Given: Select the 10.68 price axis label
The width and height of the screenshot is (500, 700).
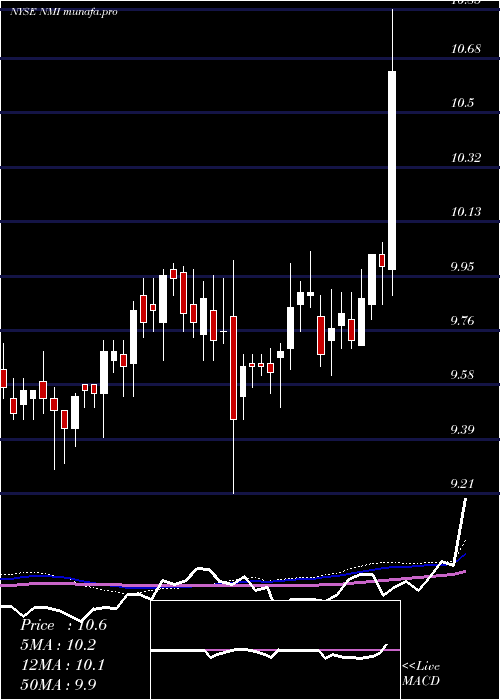Looking at the screenshot, I should [x=466, y=48].
